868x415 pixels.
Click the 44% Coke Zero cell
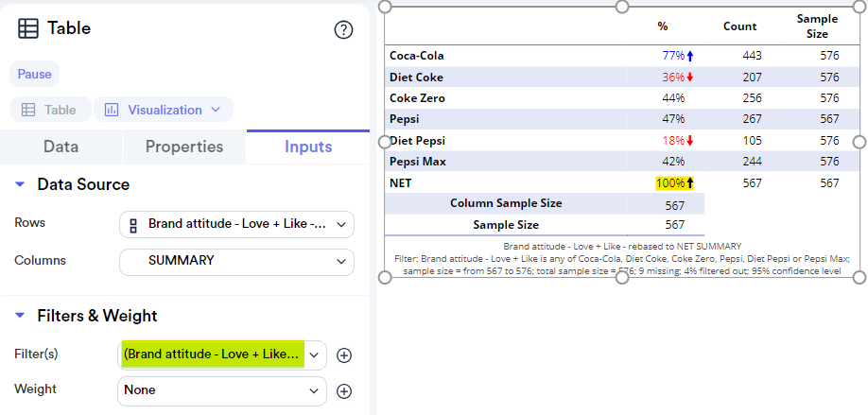[x=673, y=98]
